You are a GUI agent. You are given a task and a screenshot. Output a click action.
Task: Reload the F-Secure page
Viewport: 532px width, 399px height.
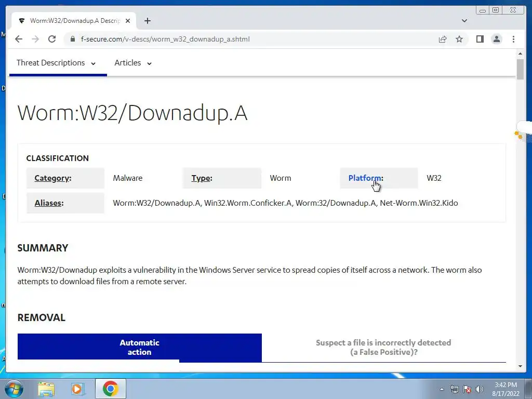coord(52,39)
